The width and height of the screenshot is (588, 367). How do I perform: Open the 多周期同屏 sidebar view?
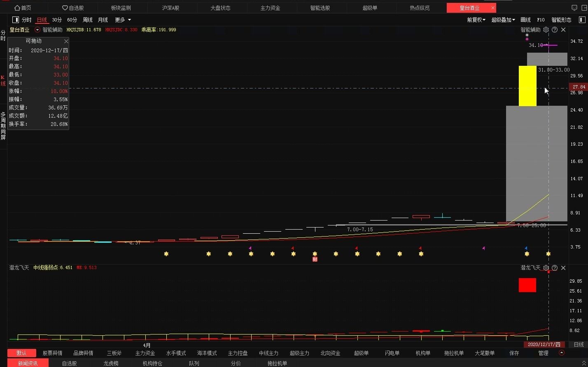tap(3, 126)
